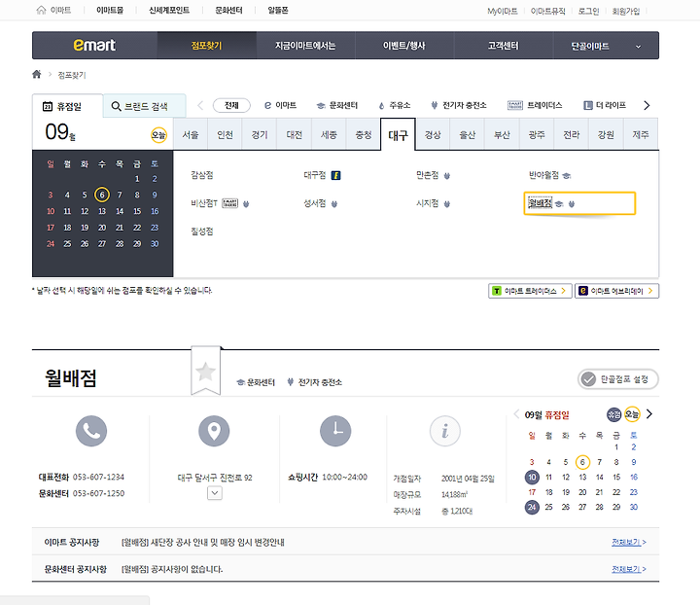Filter stores by 트레이더스
This screenshot has height=605, width=700.
[x=535, y=105]
